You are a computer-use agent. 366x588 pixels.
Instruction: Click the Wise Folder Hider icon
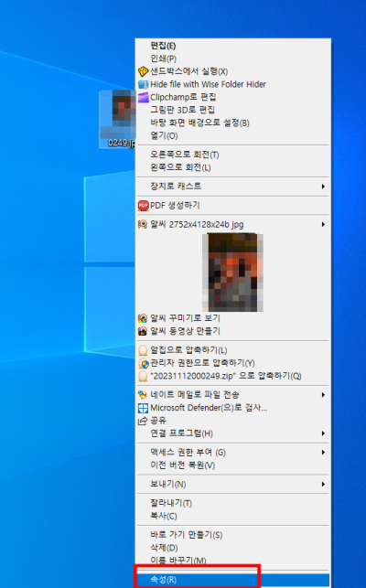pos(143,84)
